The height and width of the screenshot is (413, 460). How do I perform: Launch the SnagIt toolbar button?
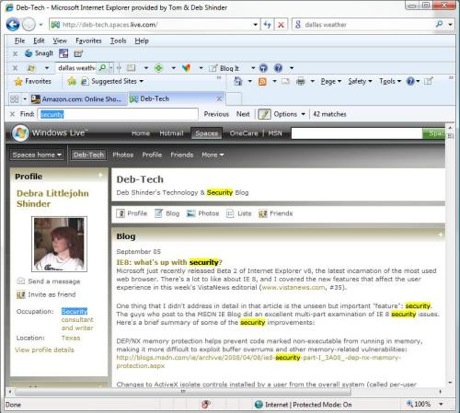[39, 53]
